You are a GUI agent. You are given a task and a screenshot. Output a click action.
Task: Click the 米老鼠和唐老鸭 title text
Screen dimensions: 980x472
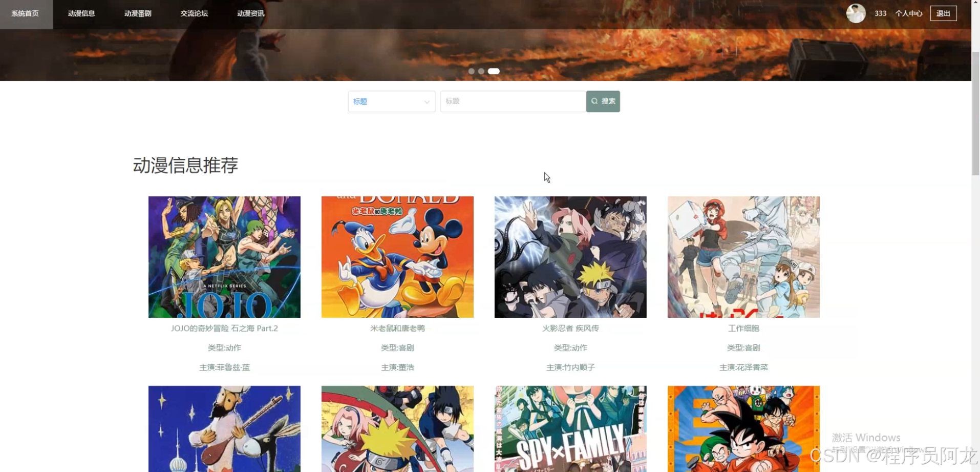397,329
